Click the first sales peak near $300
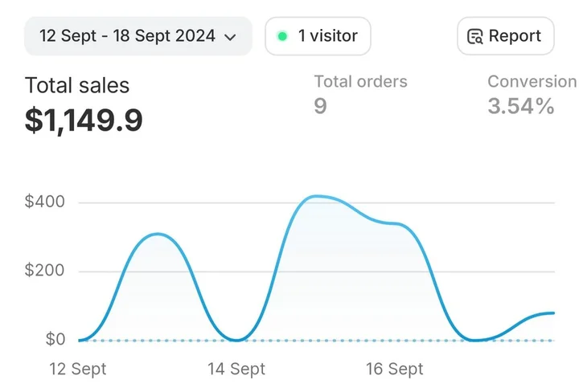The height and width of the screenshot is (392, 579). 158,234
